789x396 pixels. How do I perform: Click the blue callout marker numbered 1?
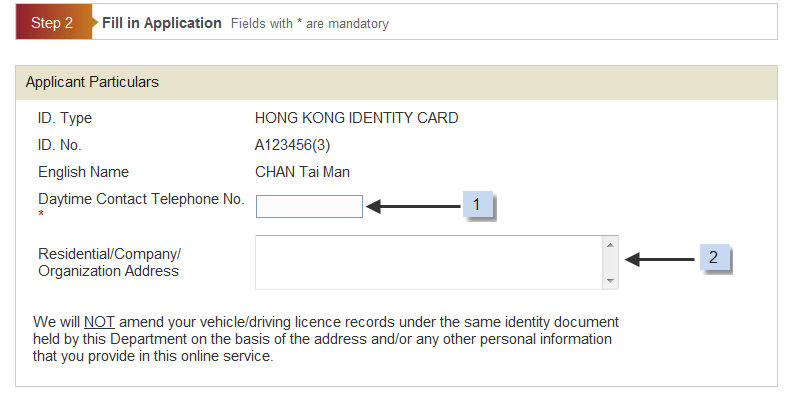click(x=477, y=204)
